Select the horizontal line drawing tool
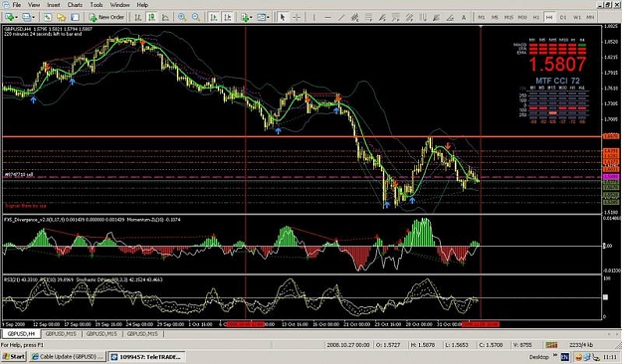This screenshot has height=364, width=622. pos(327,17)
